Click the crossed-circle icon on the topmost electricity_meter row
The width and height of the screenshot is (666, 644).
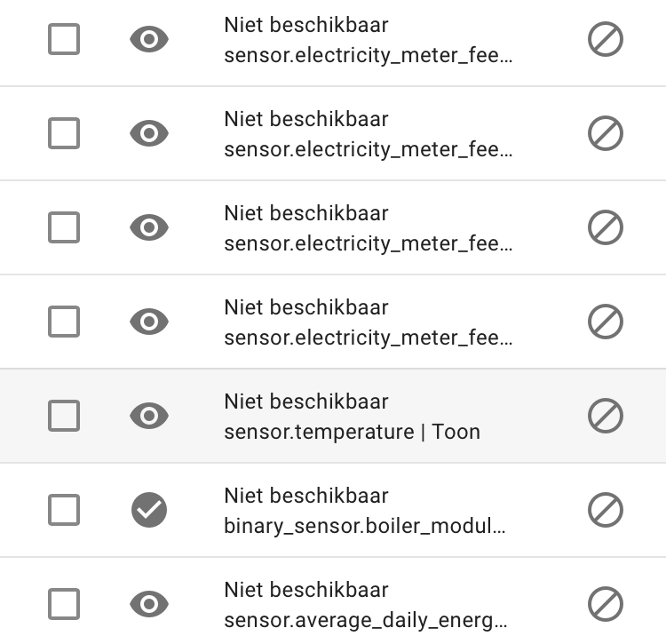tap(606, 39)
